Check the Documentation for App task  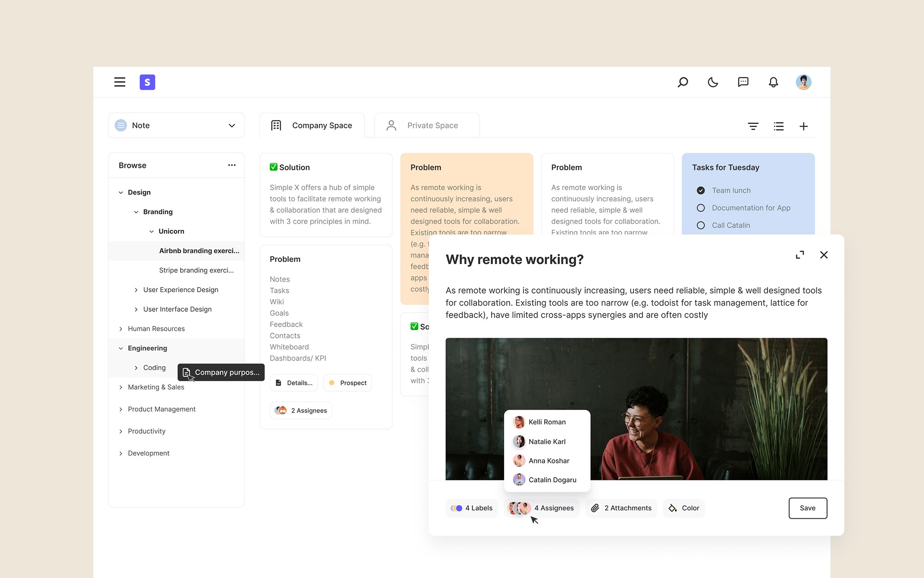click(700, 208)
